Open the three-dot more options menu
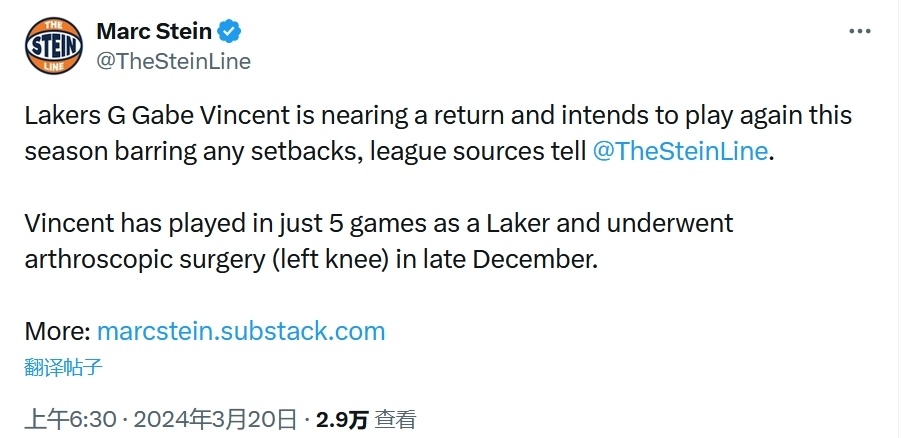The image size is (904, 438). click(859, 32)
